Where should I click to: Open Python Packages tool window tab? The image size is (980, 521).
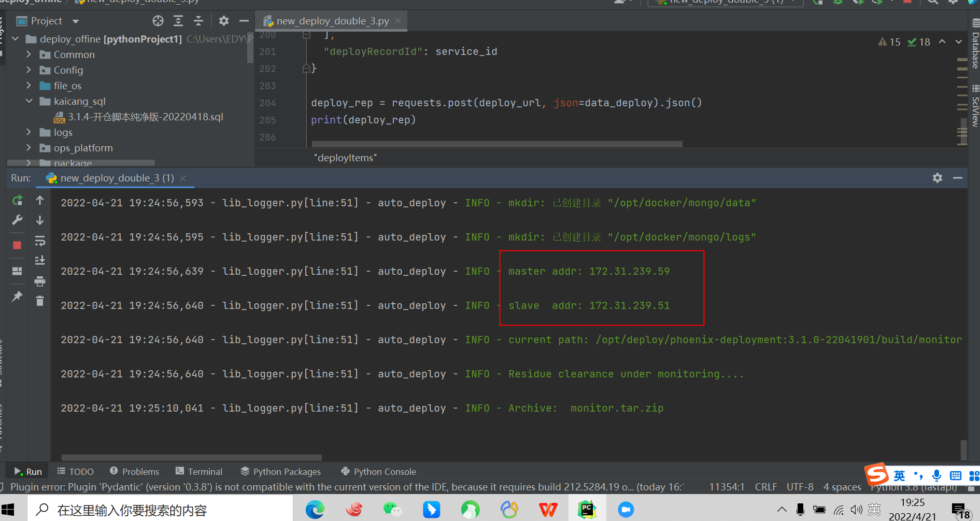pyautogui.click(x=281, y=471)
